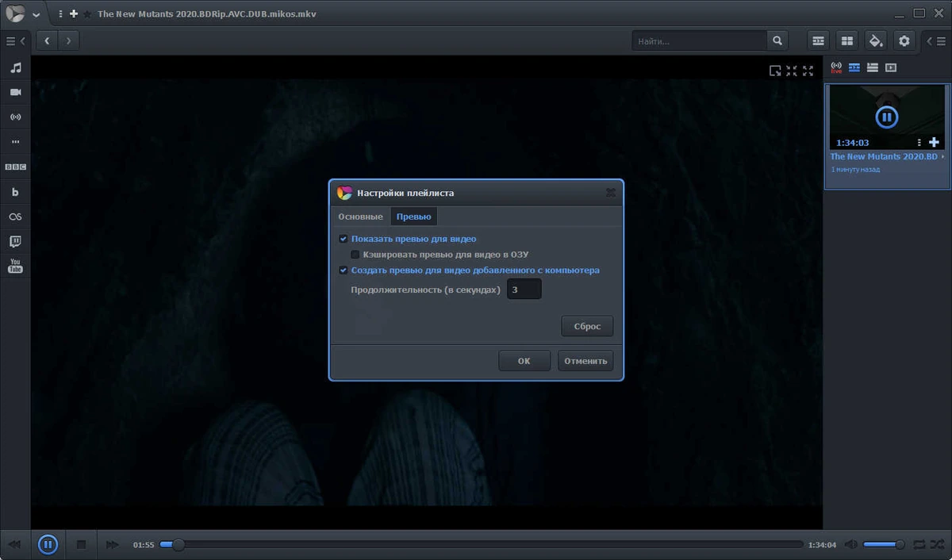Open the Twitch icon in sidebar
The height and width of the screenshot is (560, 952).
pos(15,241)
